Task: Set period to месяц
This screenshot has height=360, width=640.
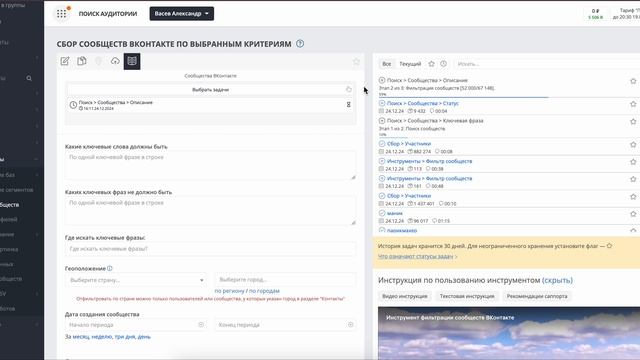Action: coord(81,337)
